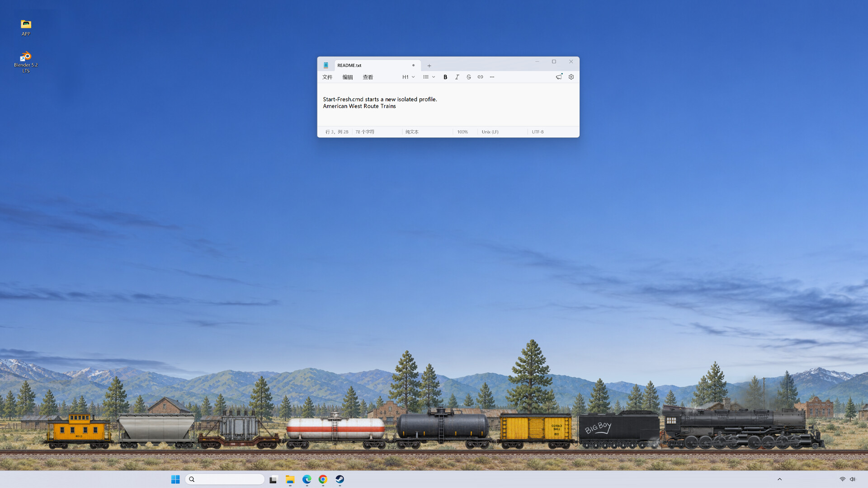This screenshot has height=488, width=868.
Task: Open the list style dropdown
Action: point(429,77)
